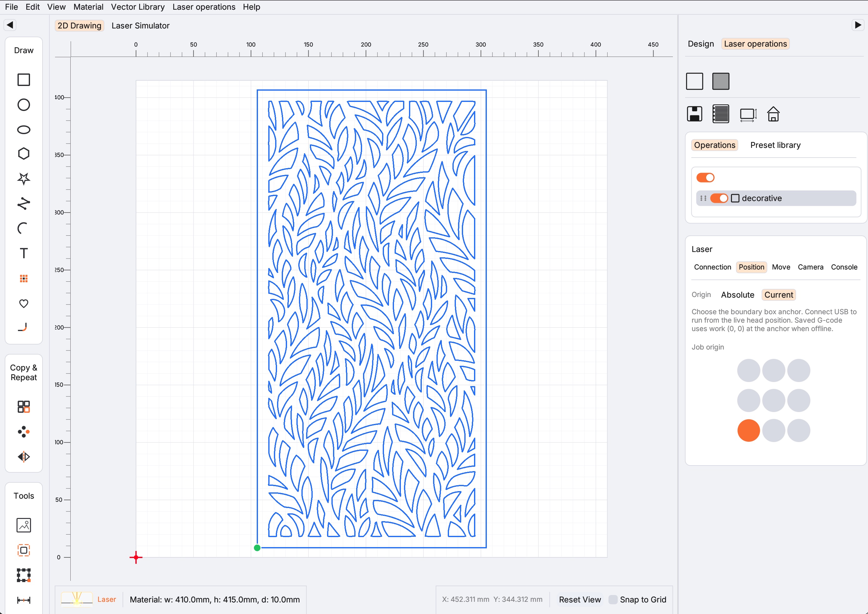Select the Ellipse draw tool
Screen dimensions: 868x614
(23, 130)
